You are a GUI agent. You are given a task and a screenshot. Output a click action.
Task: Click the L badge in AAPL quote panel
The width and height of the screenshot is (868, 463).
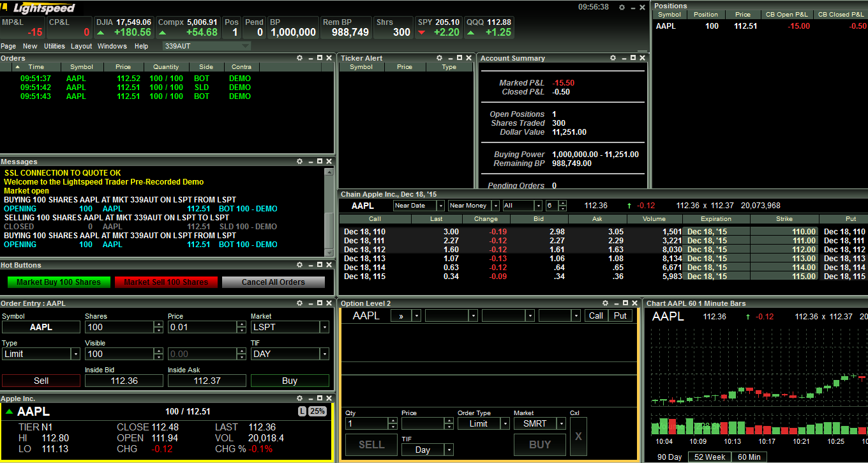(302, 411)
